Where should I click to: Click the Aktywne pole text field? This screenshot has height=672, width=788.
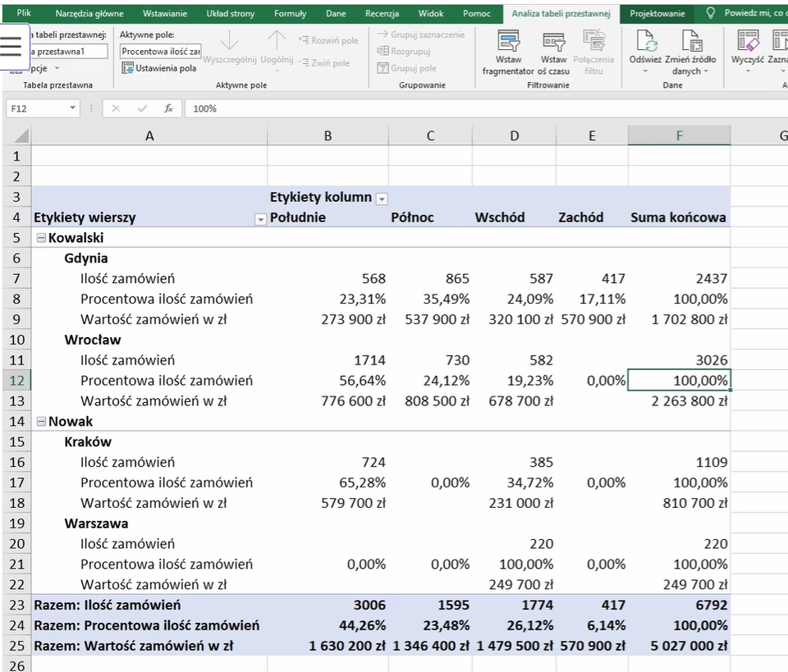pyautogui.click(x=160, y=51)
